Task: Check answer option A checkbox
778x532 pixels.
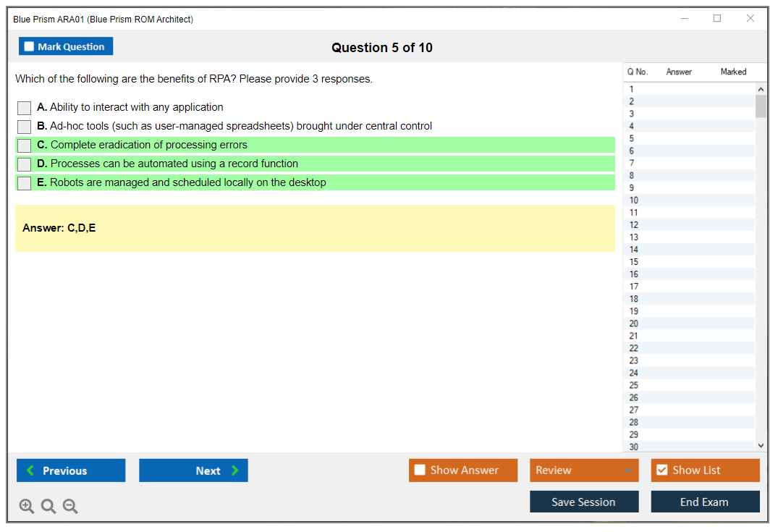Action: coord(25,108)
